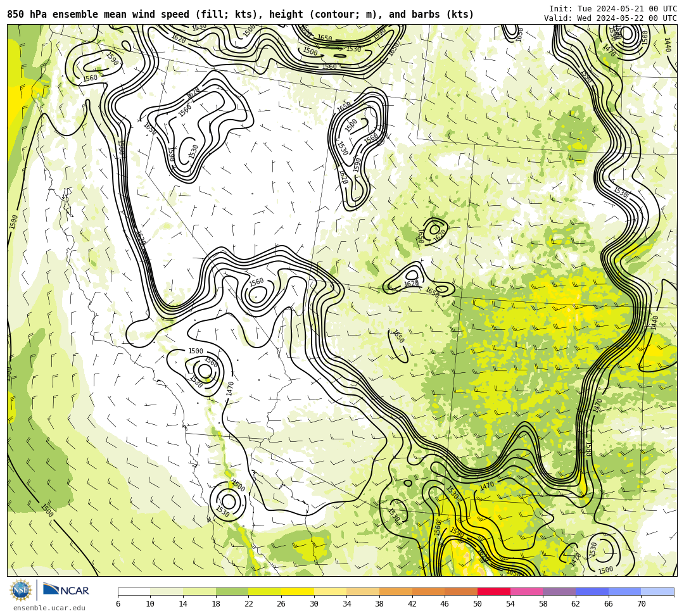684x616 pixels.
Task: Click the white 6–10 kts legend swatch
Action: click(134, 591)
